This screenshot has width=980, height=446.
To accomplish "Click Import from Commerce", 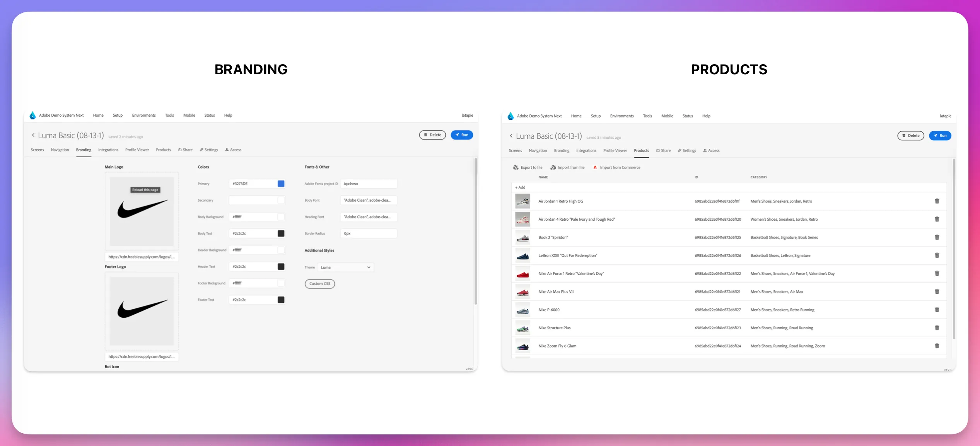I will point(616,167).
